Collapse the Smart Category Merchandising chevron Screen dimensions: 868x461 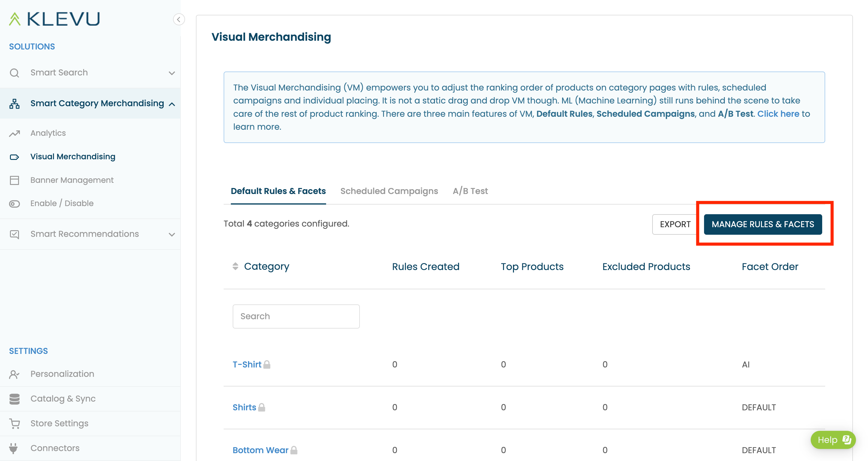(x=172, y=104)
